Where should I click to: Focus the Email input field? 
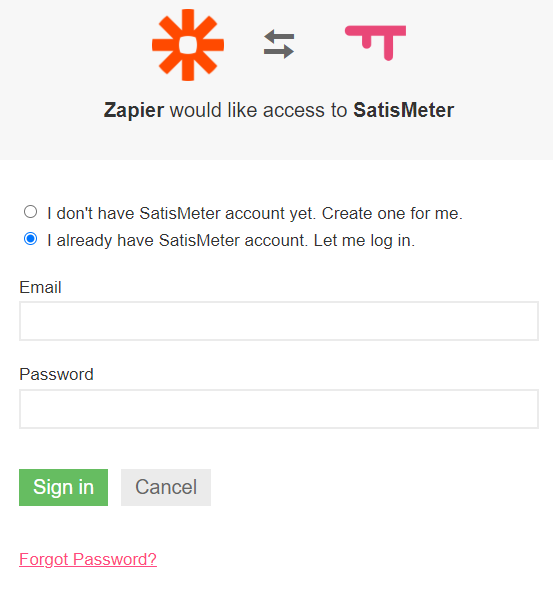279,321
